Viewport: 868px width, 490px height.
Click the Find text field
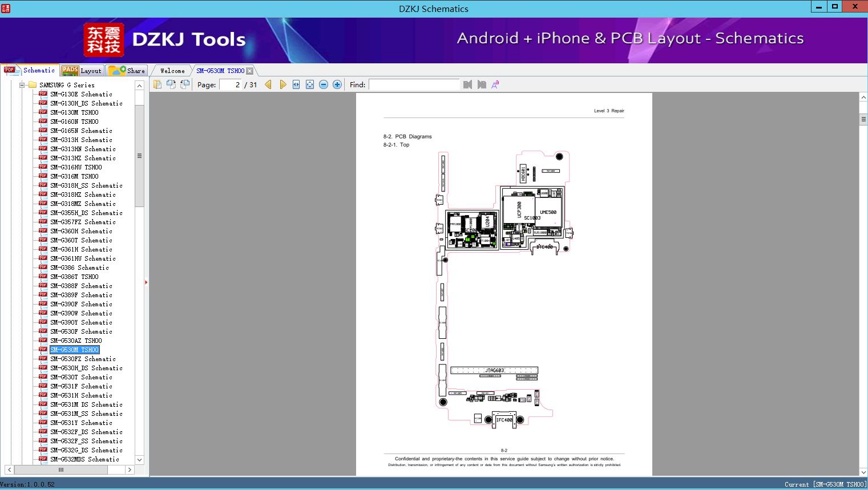414,84
